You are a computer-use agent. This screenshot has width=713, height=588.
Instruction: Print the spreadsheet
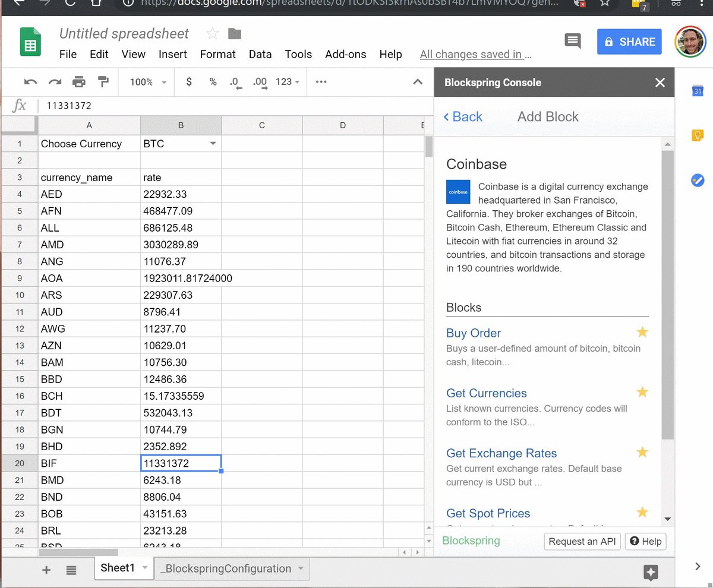[78, 82]
